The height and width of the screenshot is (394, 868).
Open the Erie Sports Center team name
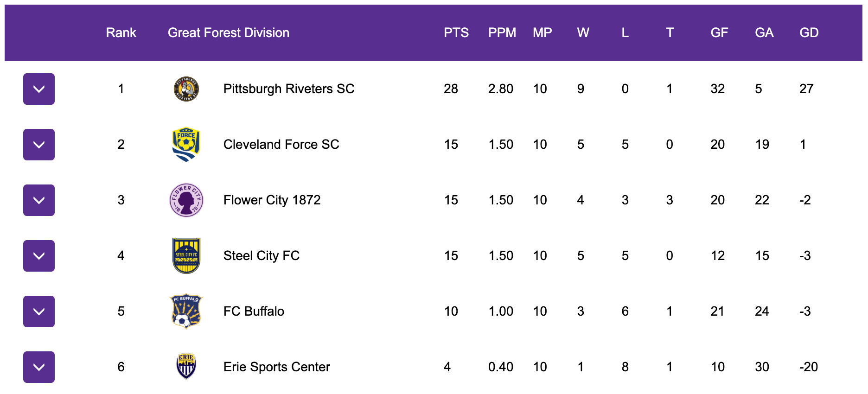coord(277,367)
